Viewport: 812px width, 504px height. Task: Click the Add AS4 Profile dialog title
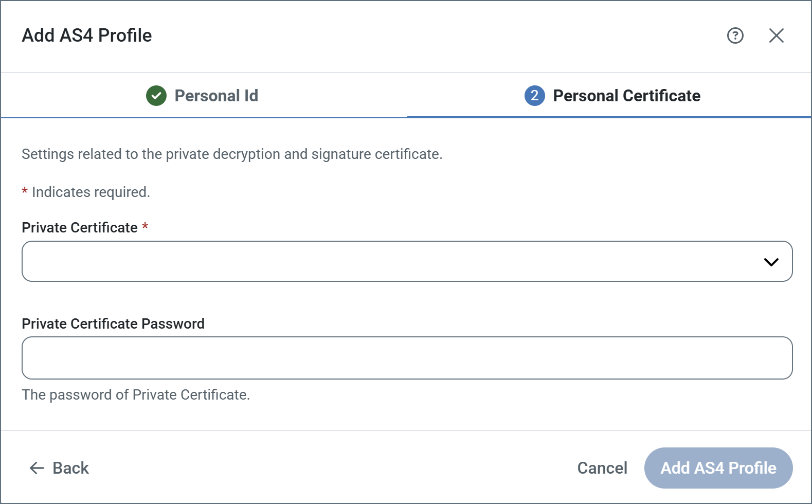coord(87,35)
